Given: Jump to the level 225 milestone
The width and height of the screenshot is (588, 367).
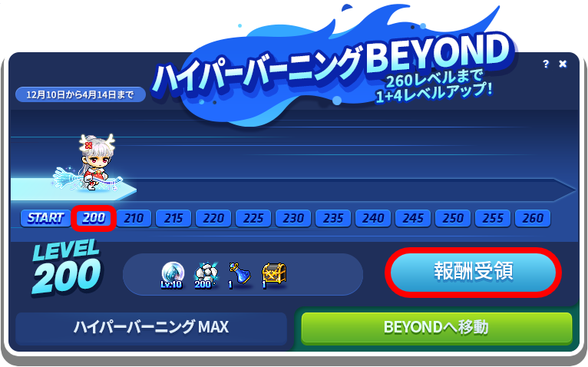Looking at the screenshot, I should 253,218.
